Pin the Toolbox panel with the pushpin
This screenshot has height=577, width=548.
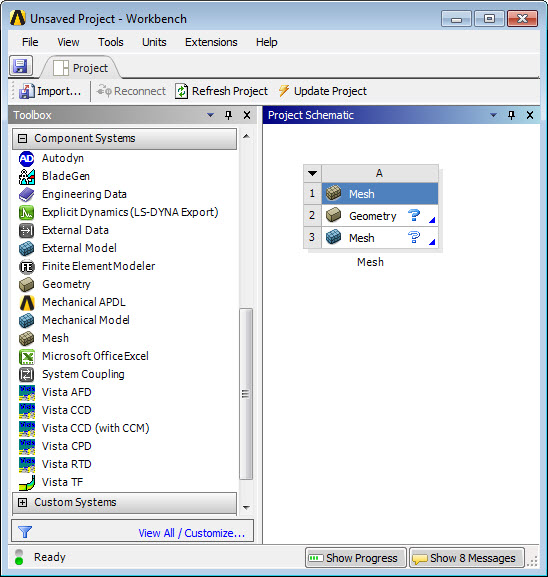click(229, 115)
